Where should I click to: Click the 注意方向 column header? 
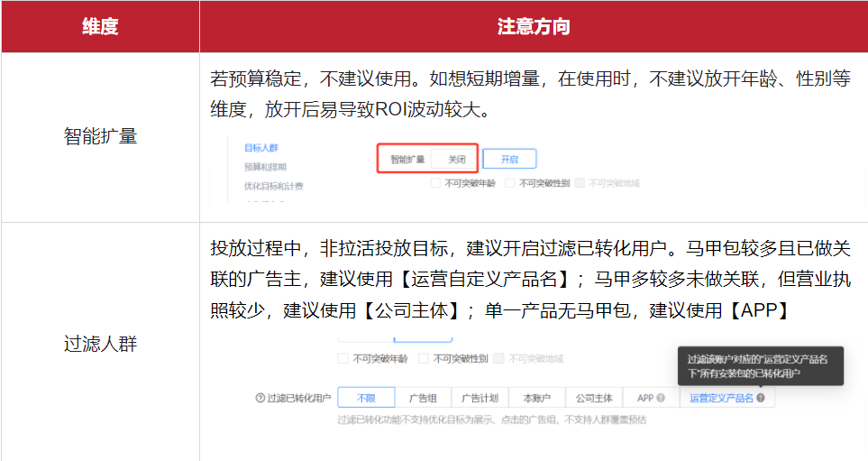[534, 26]
